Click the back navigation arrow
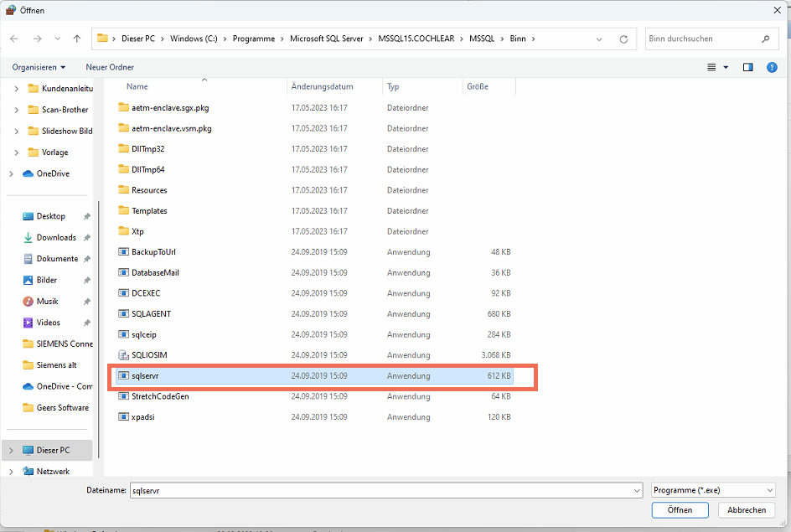Image resolution: width=791 pixels, height=532 pixels. [14, 39]
